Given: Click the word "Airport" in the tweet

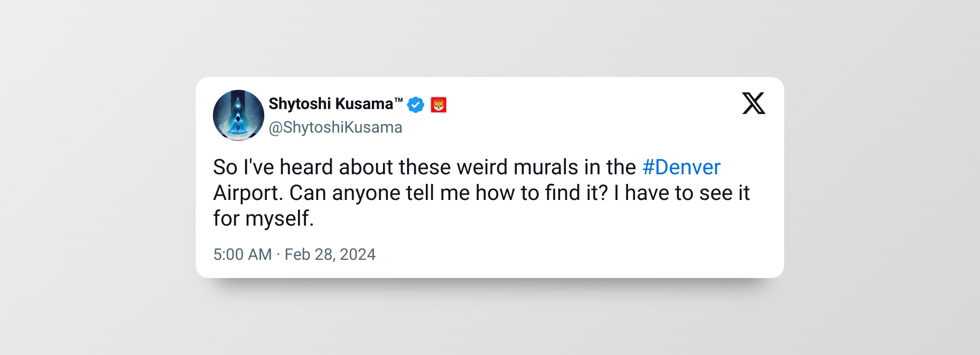Looking at the screenshot, I should pos(248,193).
